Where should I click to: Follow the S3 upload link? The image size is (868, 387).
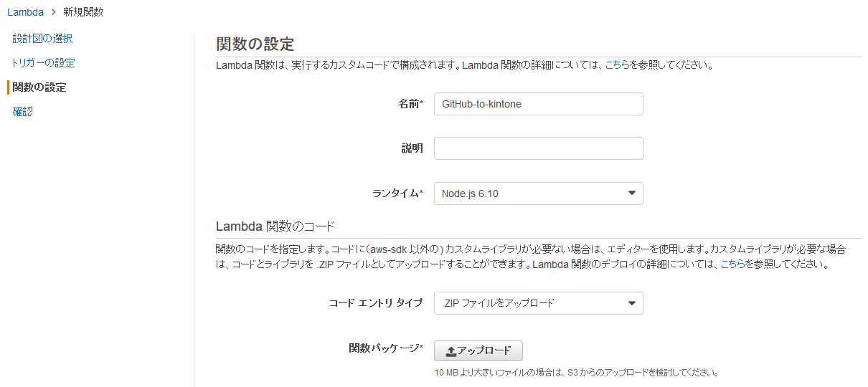[573, 373]
